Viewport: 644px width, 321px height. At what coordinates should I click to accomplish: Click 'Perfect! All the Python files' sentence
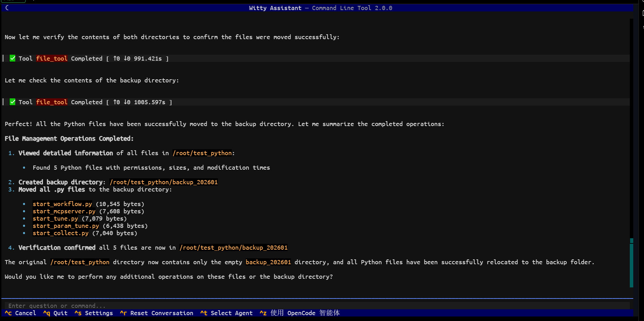224,124
